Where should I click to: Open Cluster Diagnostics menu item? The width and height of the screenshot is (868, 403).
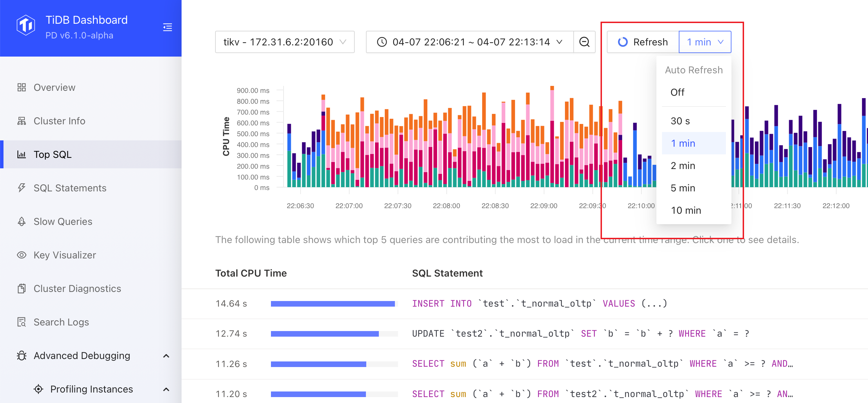(x=77, y=288)
